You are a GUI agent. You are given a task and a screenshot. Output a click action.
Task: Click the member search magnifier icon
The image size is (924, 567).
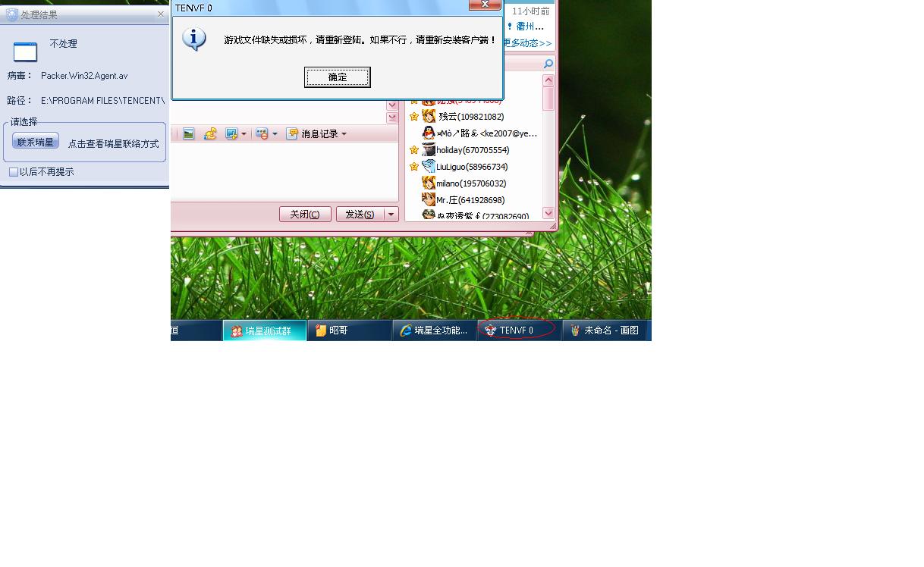548,64
